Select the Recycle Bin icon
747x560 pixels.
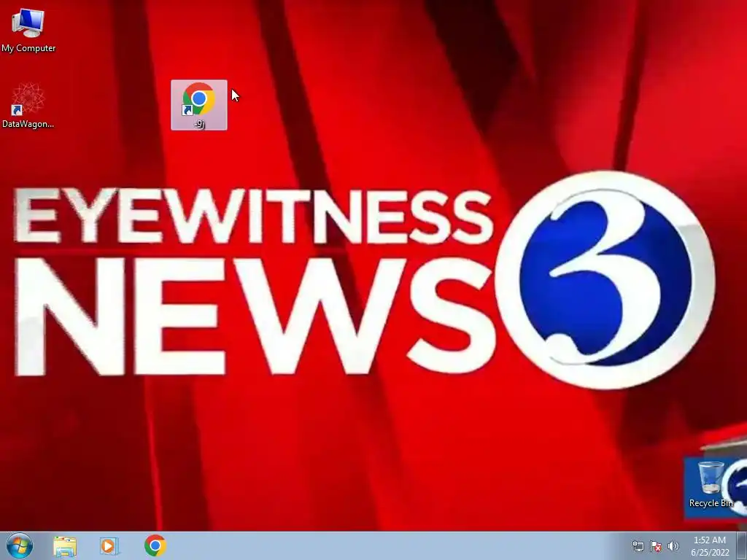(711, 484)
